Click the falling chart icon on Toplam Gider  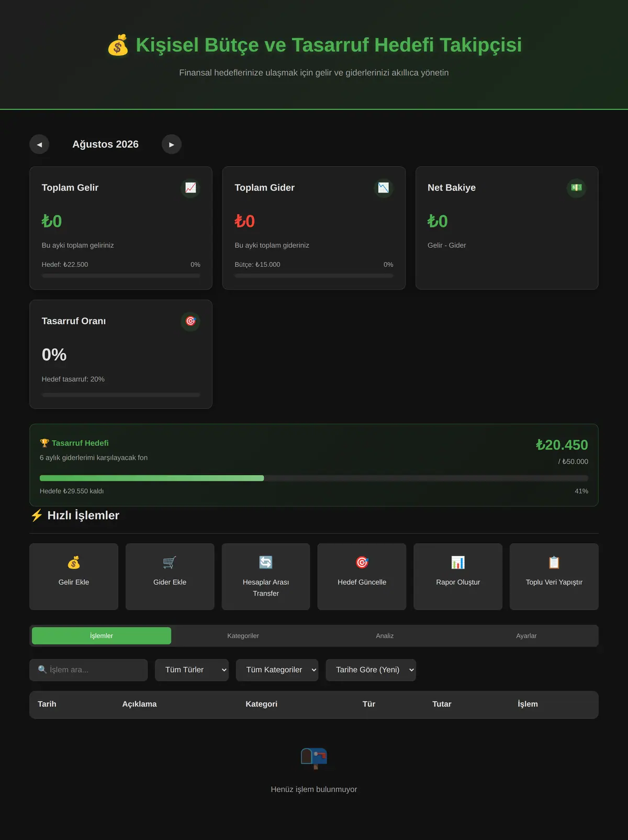(384, 188)
